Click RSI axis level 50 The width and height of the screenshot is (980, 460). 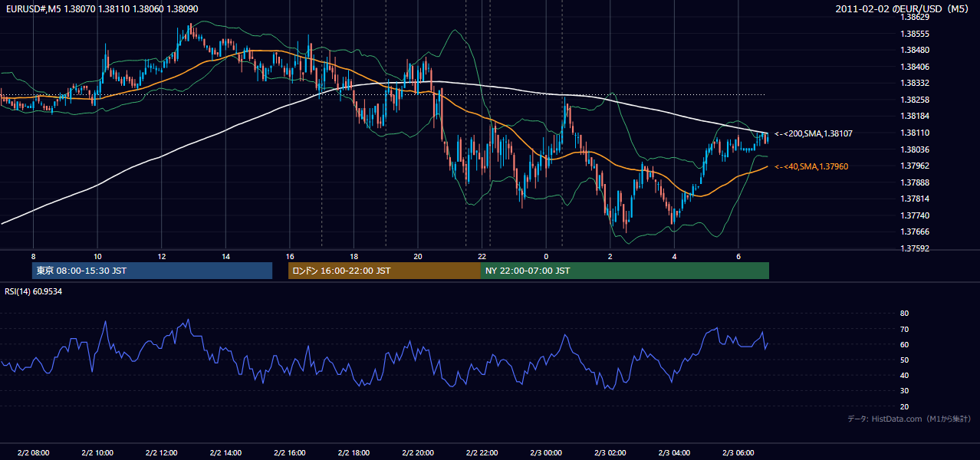[x=905, y=360]
